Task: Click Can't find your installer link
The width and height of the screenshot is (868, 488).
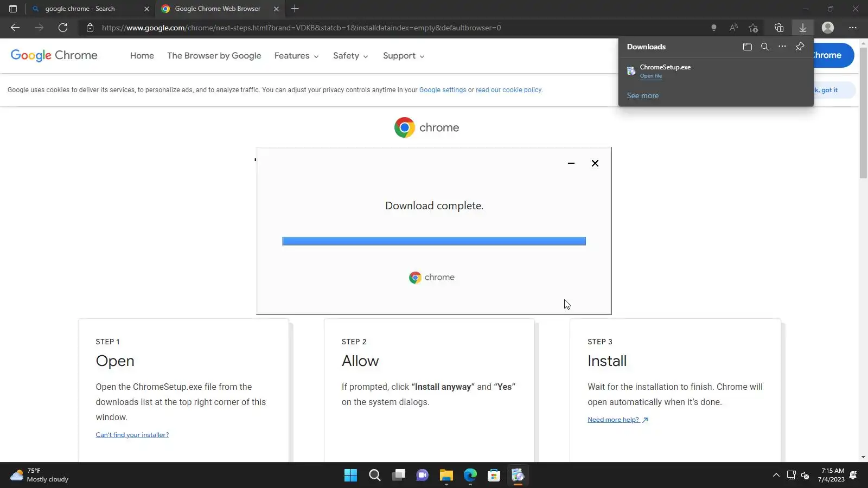Action: click(132, 435)
